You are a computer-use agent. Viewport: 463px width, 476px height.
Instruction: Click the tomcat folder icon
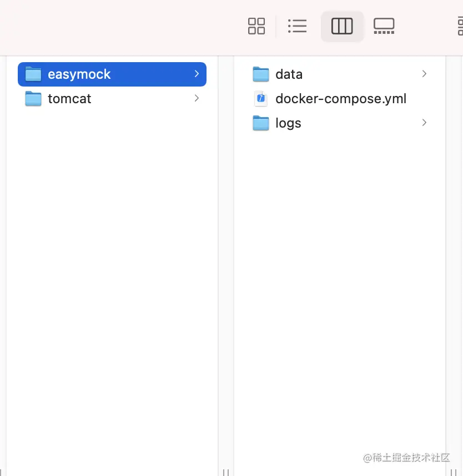pos(33,99)
